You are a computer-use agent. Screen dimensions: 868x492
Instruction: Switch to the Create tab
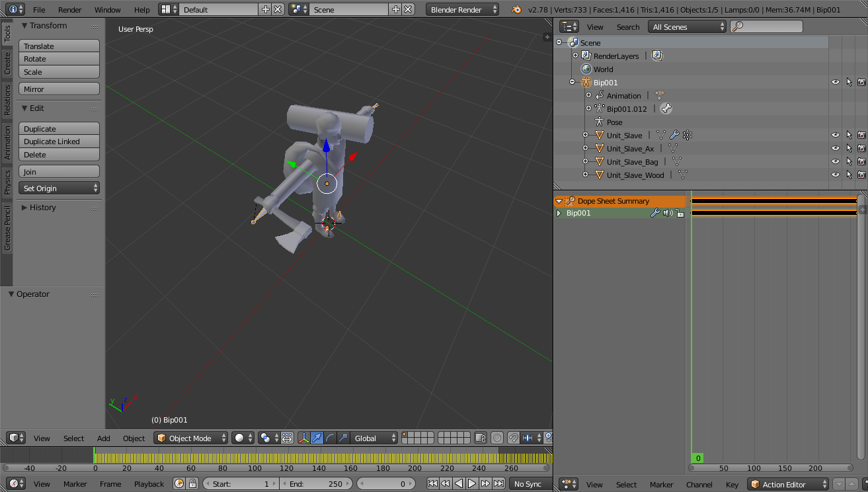(x=7, y=63)
